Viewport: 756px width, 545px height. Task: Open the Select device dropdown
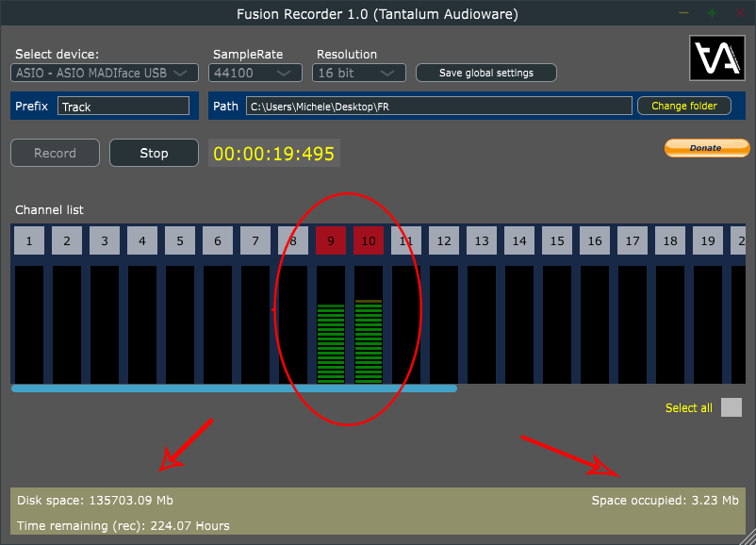[104, 73]
